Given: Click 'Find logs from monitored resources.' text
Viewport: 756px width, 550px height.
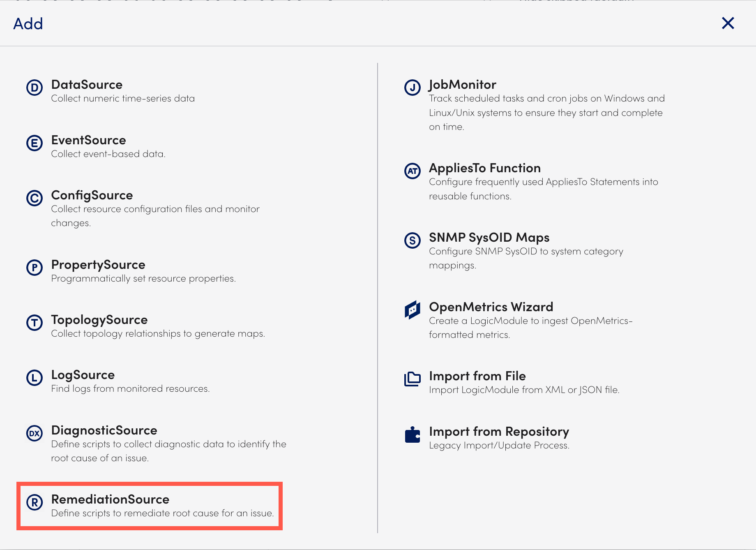Looking at the screenshot, I should coord(130,389).
